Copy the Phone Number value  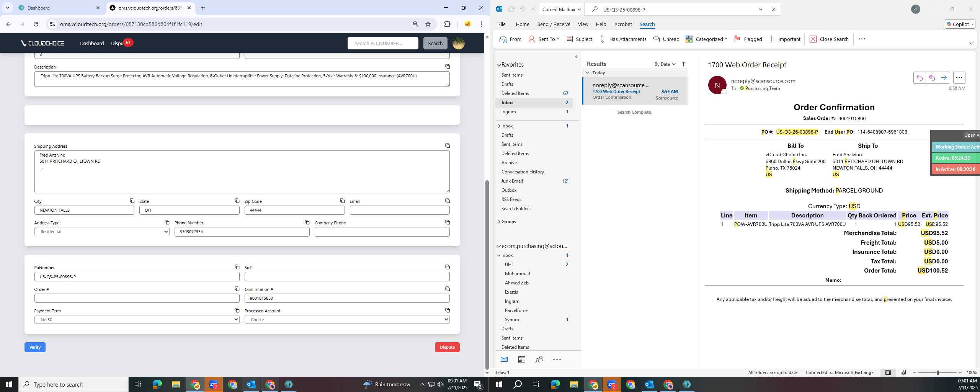click(x=307, y=222)
